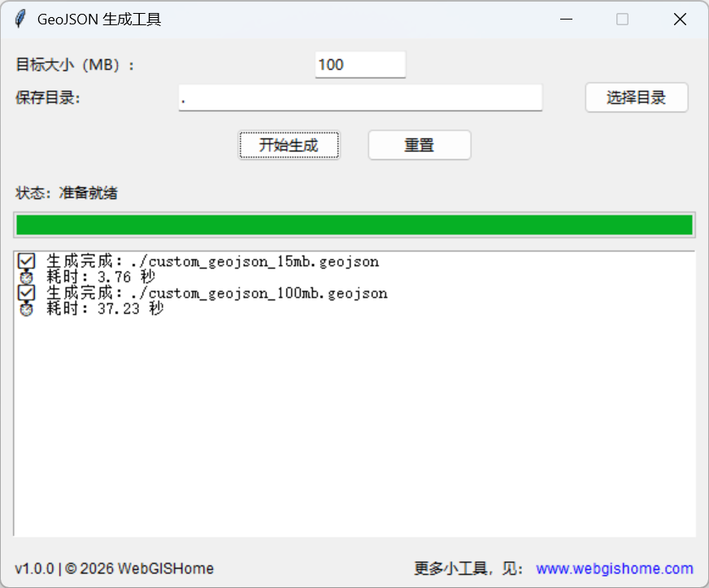Click the checkmark icon beside 15mb completion line
Viewport: 709px width, 588px height.
tap(26, 261)
